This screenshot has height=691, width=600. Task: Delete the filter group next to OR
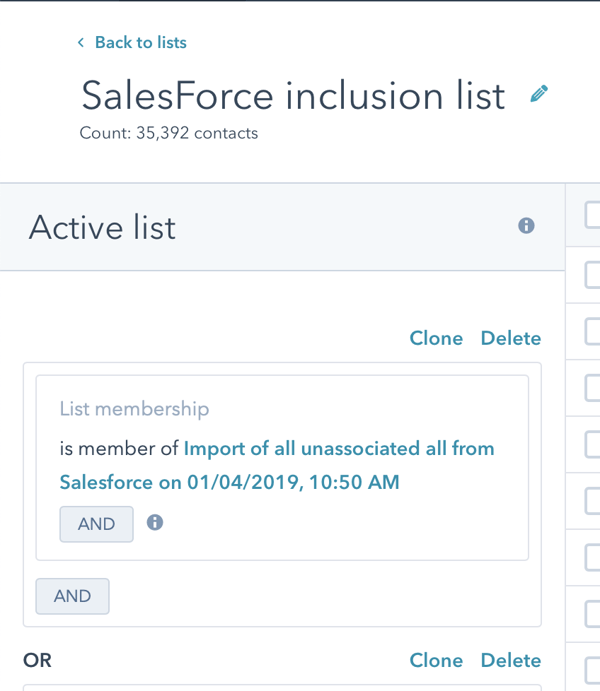(511, 661)
